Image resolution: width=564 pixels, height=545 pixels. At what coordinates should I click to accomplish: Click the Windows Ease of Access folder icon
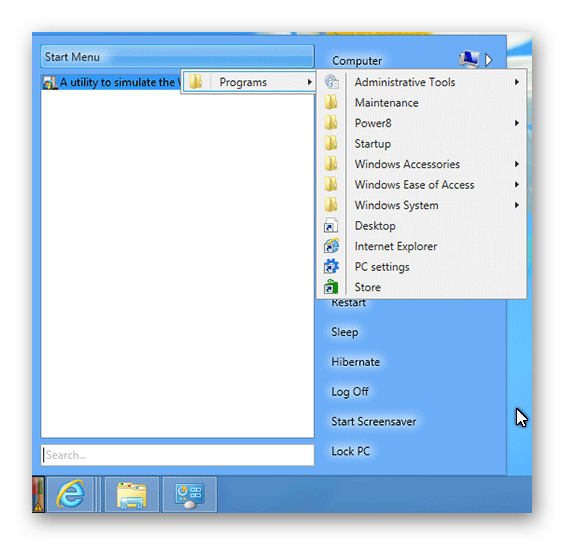pos(331,184)
